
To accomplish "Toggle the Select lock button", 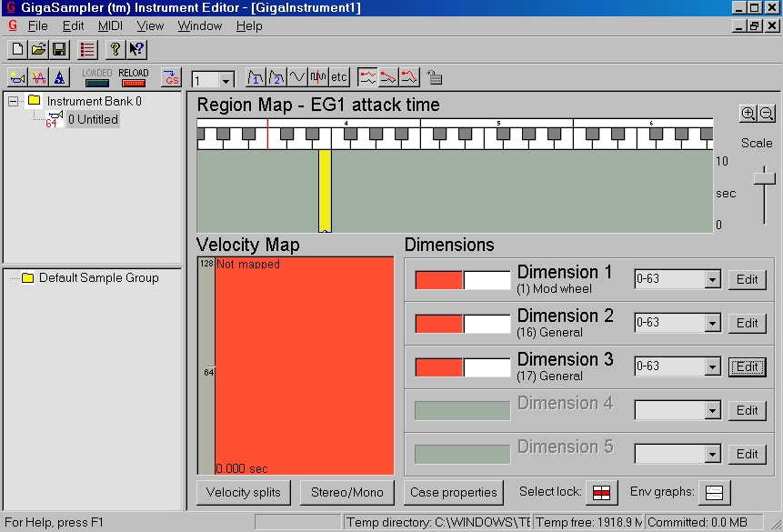I will (601, 493).
